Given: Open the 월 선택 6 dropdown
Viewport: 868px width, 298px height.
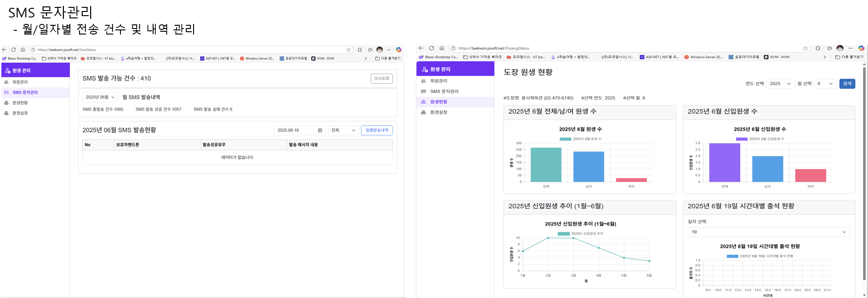Looking at the screenshot, I should click(x=825, y=84).
